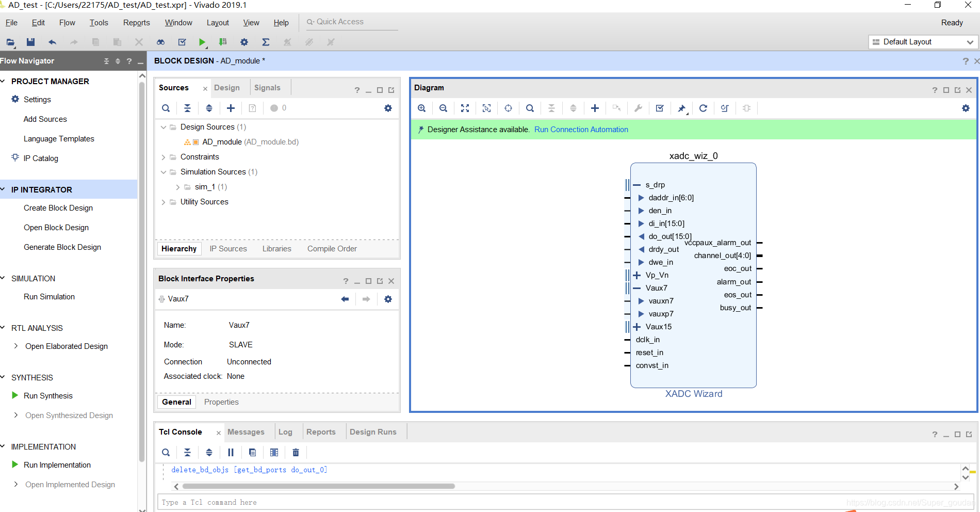980x512 pixels.
Task: Expand sim_1 tree node
Action: (178, 187)
